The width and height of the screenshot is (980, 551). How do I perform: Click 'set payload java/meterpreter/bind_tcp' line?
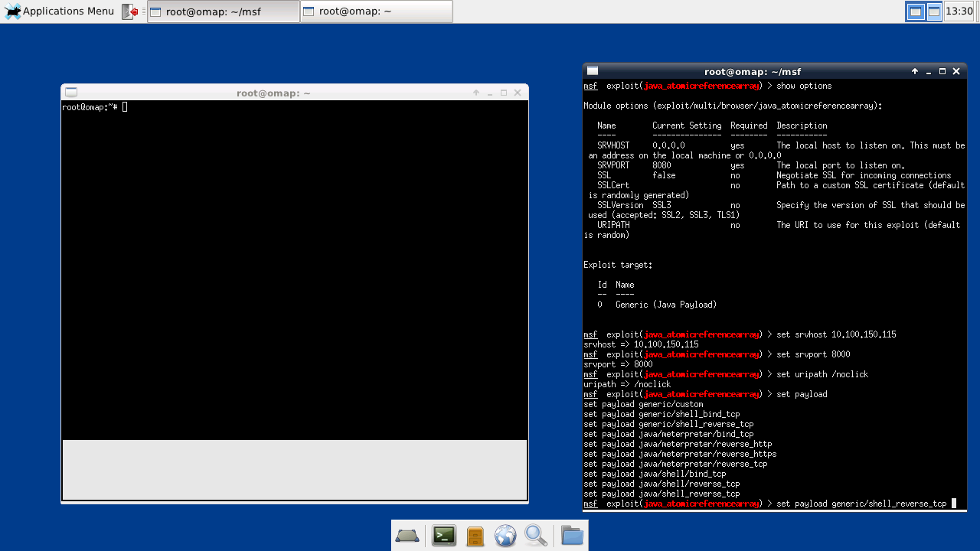[668, 434]
